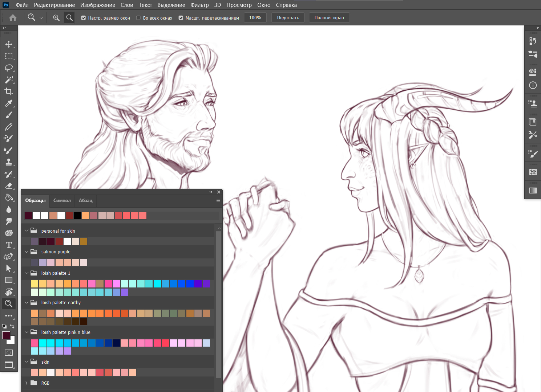Screen dimensions: 541x392
Task: Disable Масшт. перетаскиванием checkbox
Action: 181,18
